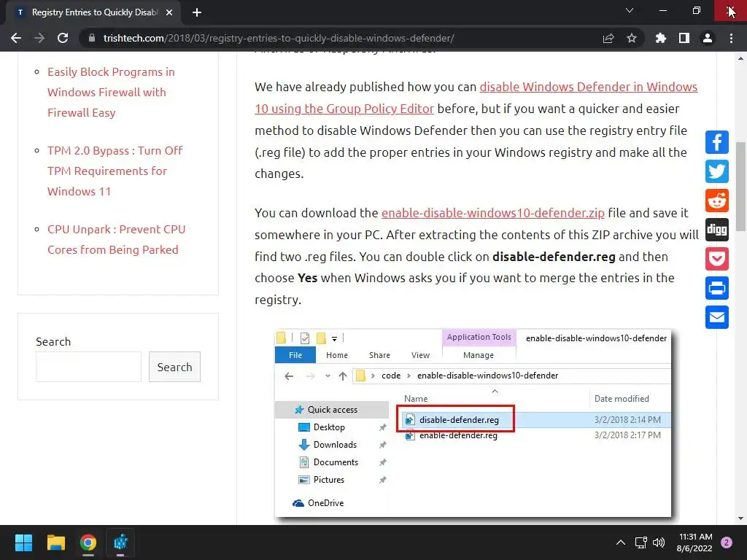Open the Windows Start menu

point(23,542)
